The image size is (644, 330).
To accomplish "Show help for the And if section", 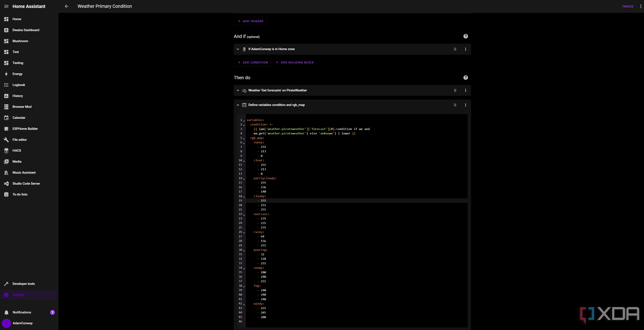I will 466,36.
